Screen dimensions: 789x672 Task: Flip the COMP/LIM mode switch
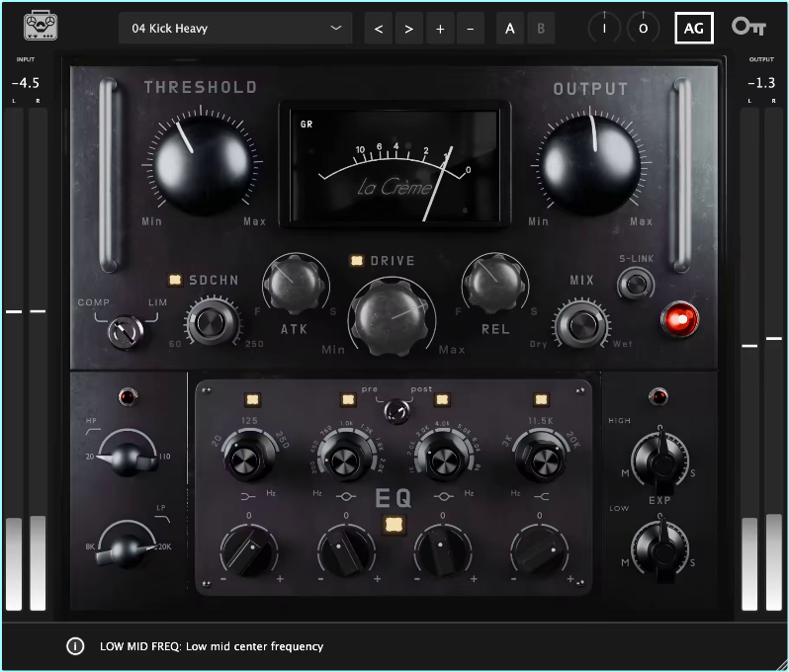(124, 329)
